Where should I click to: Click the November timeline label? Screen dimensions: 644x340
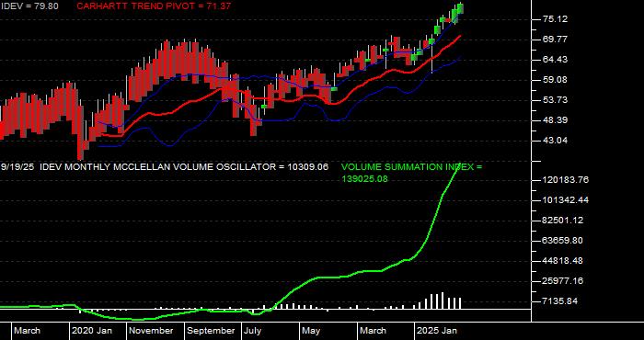point(152,331)
